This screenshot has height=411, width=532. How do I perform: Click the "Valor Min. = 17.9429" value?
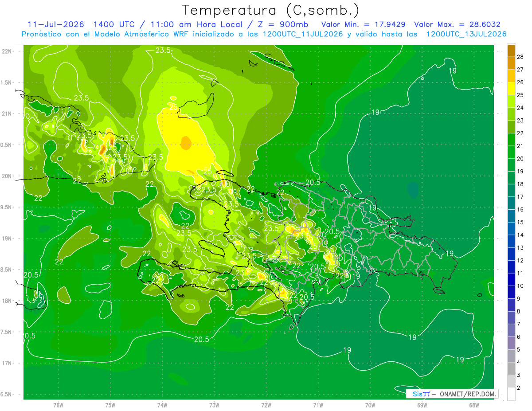tap(364, 24)
